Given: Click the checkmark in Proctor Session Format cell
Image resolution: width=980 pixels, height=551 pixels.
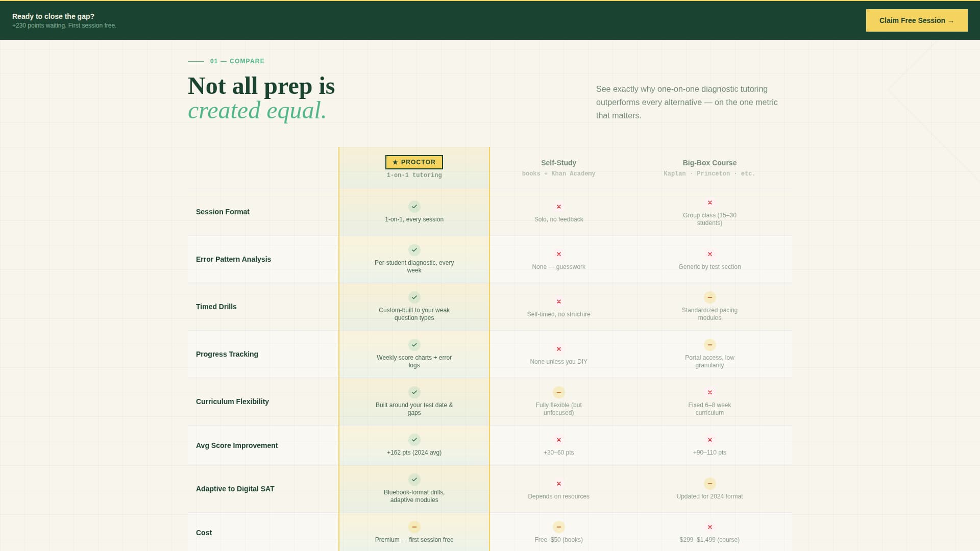Looking at the screenshot, I should [414, 207].
